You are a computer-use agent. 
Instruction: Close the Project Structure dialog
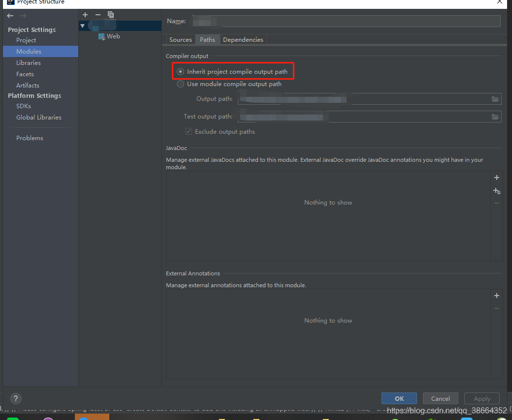(x=500, y=2)
